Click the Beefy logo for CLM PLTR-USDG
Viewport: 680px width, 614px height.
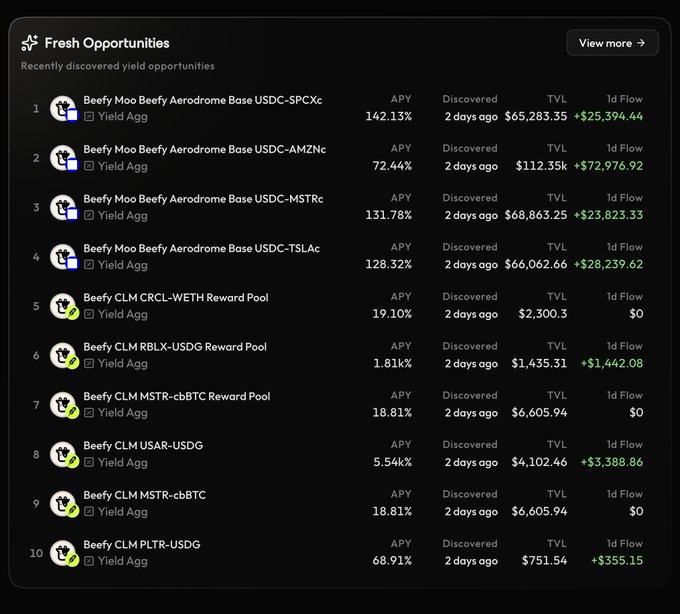pyautogui.click(x=63, y=553)
